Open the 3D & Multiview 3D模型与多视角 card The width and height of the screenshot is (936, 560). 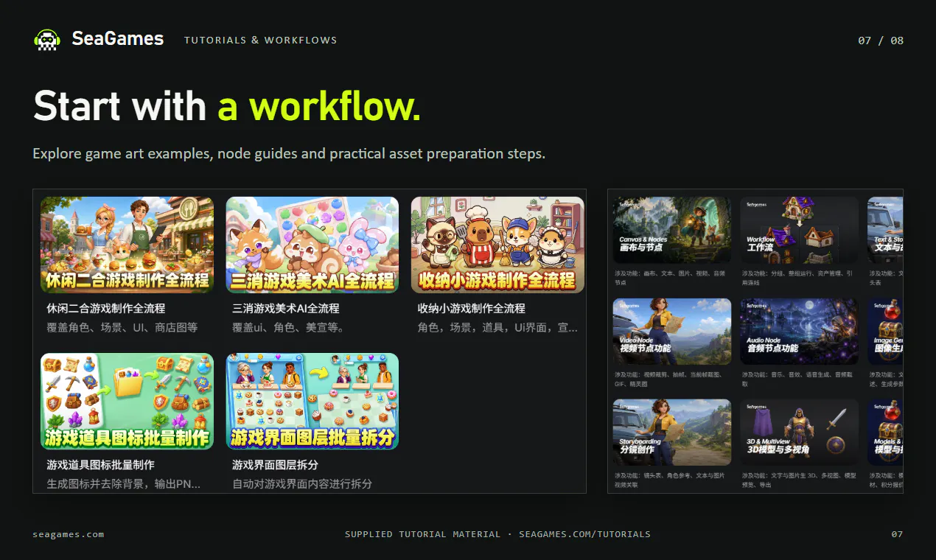(800, 433)
